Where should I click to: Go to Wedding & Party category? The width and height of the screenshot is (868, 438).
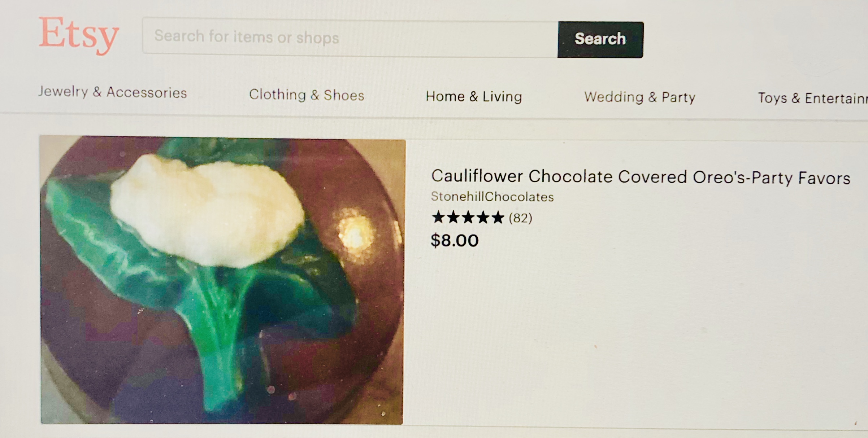(x=640, y=97)
